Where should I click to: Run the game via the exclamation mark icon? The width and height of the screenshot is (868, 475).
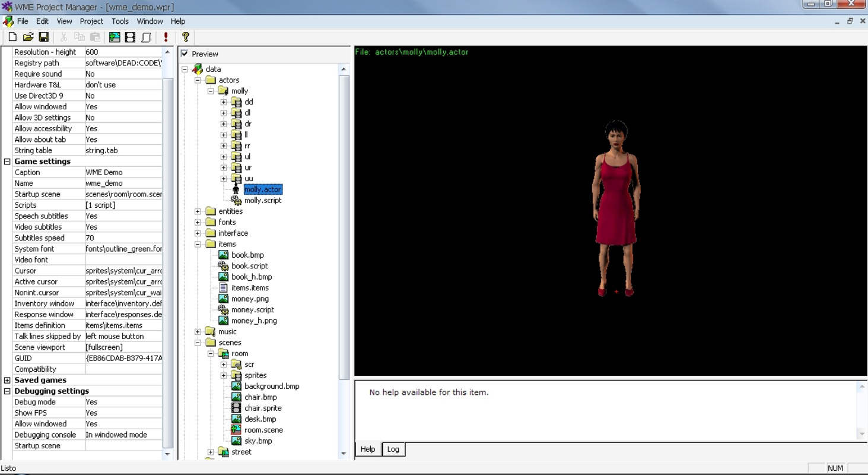coord(164,37)
